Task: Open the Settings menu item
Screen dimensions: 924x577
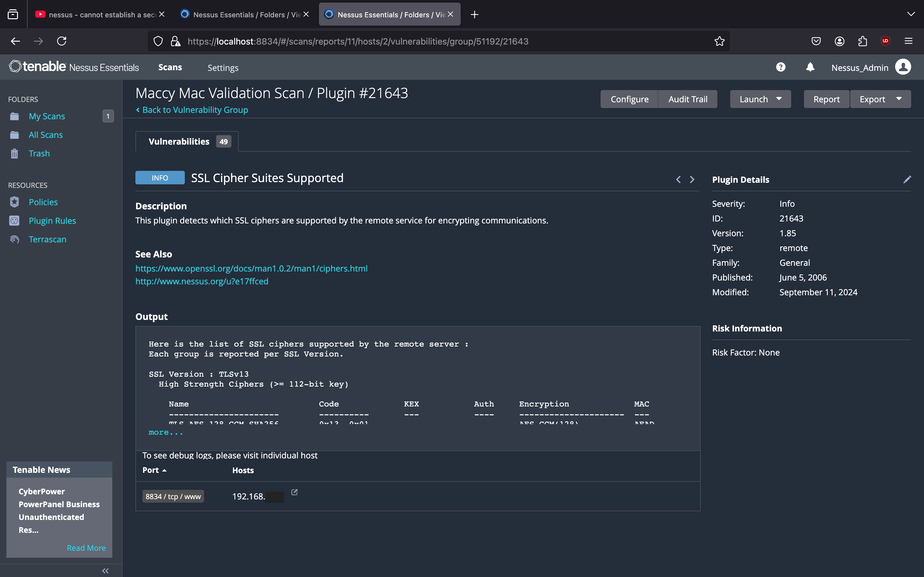Action: pos(223,68)
